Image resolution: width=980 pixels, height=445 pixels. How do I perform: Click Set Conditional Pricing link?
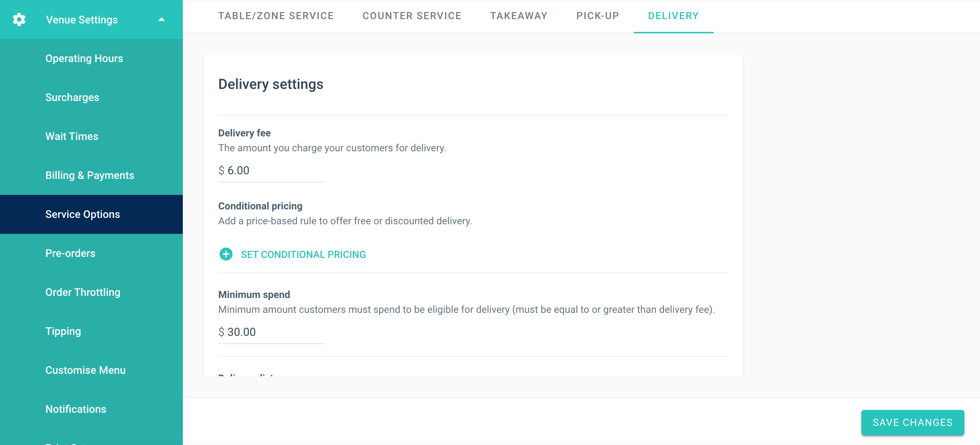point(303,254)
